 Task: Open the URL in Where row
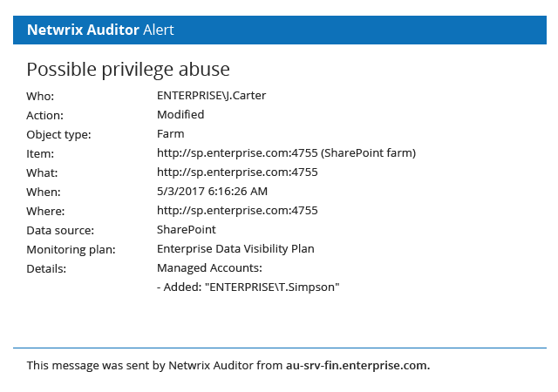click(x=237, y=211)
